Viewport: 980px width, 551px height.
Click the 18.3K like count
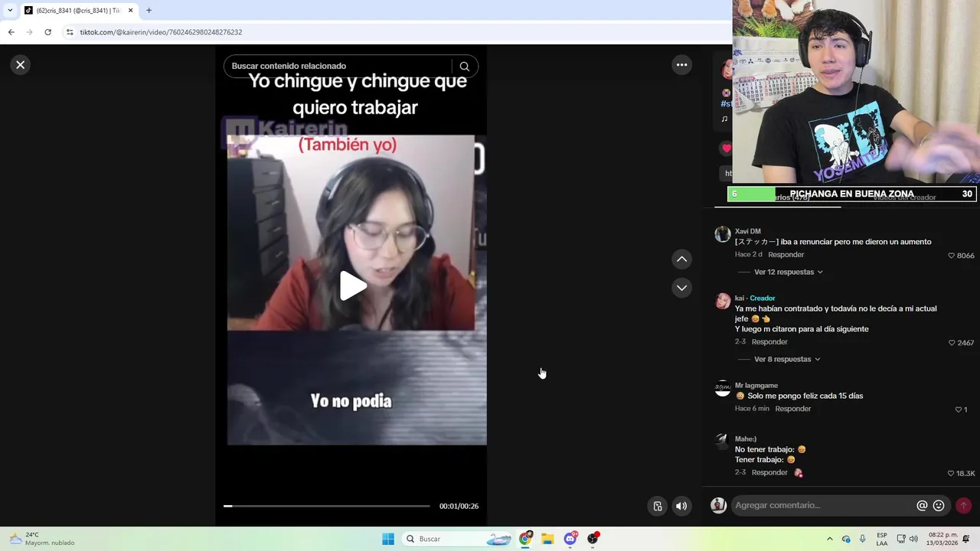click(x=965, y=474)
